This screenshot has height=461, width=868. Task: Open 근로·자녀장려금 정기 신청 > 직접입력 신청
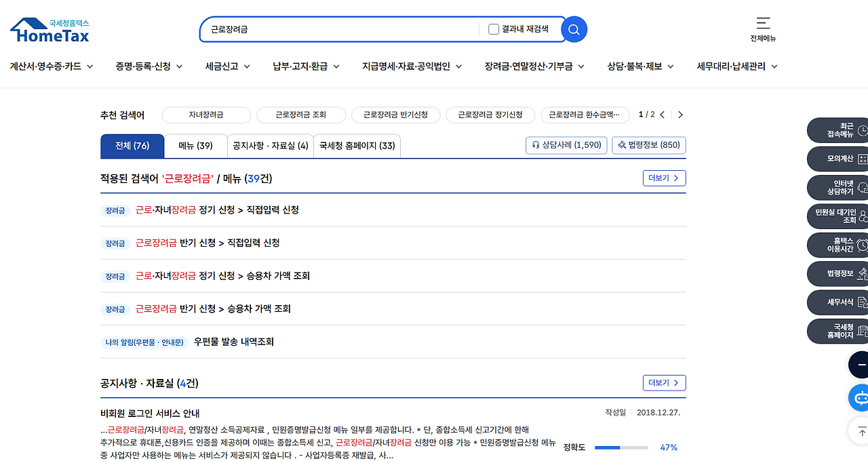coord(217,210)
